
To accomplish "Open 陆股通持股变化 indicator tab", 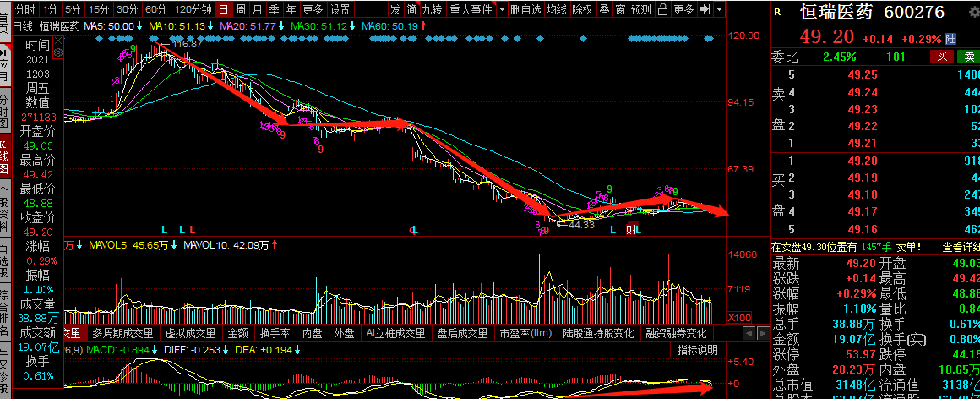I will coord(598,333).
